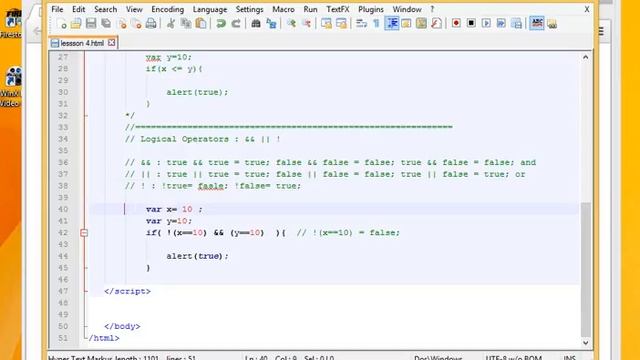Image resolution: width=640 pixels, height=360 pixels.
Task: Open the User Defined Language icon
Action: [407, 24]
